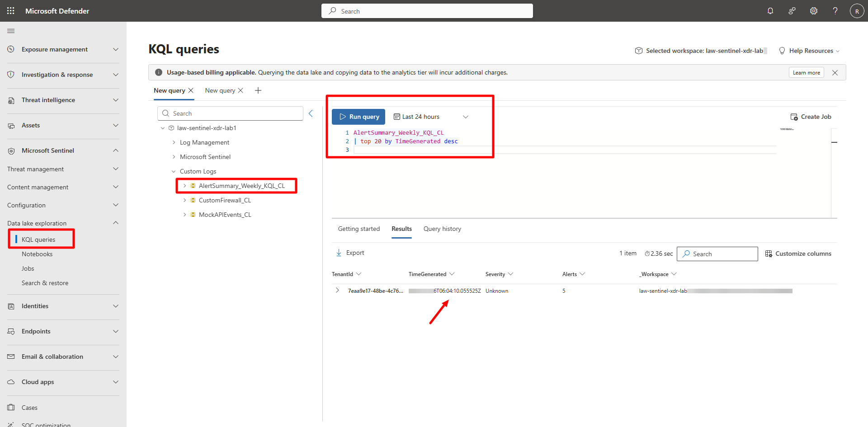
Task: Select law-sentinel-xdr-lab1 workspace node
Action: click(x=207, y=128)
